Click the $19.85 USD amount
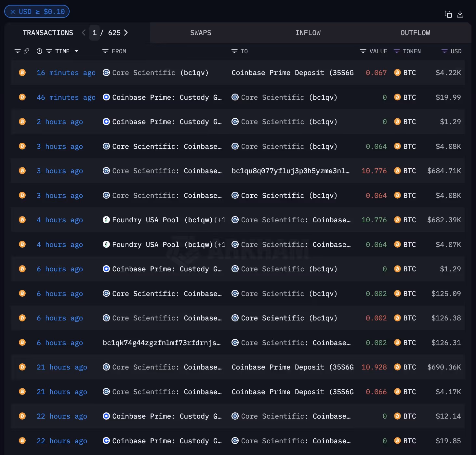Viewport: 476px width, 455px height. coord(448,441)
